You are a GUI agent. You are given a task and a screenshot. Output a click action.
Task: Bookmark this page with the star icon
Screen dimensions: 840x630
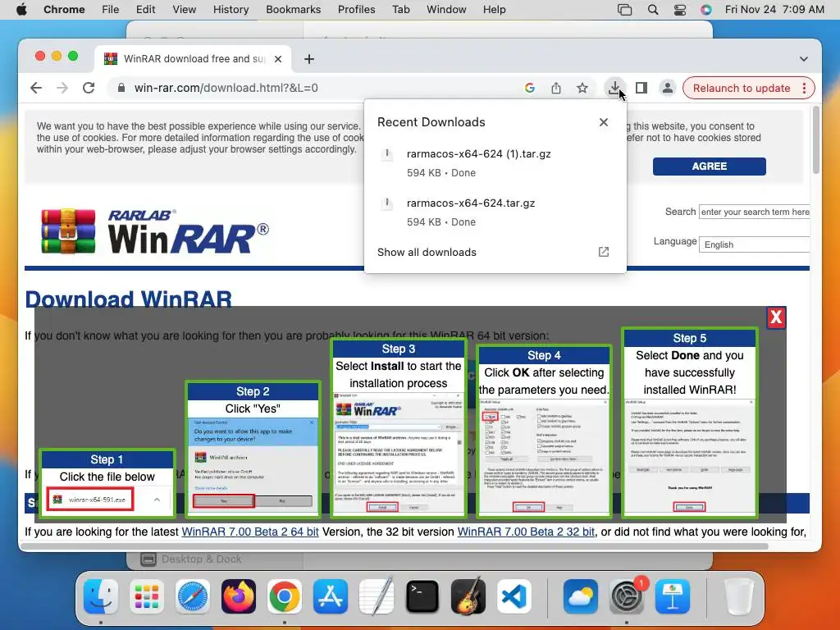coord(582,88)
